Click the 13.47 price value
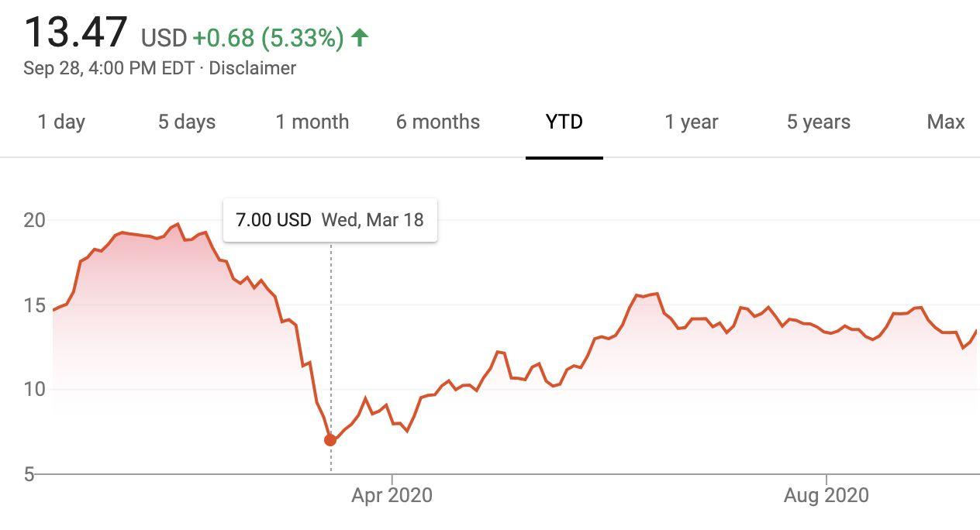 point(76,33)
